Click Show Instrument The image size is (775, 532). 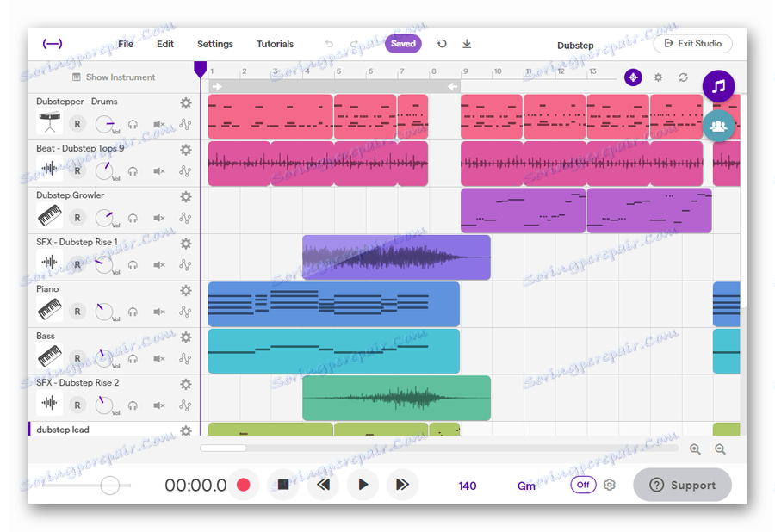click(x=114, y=77)
